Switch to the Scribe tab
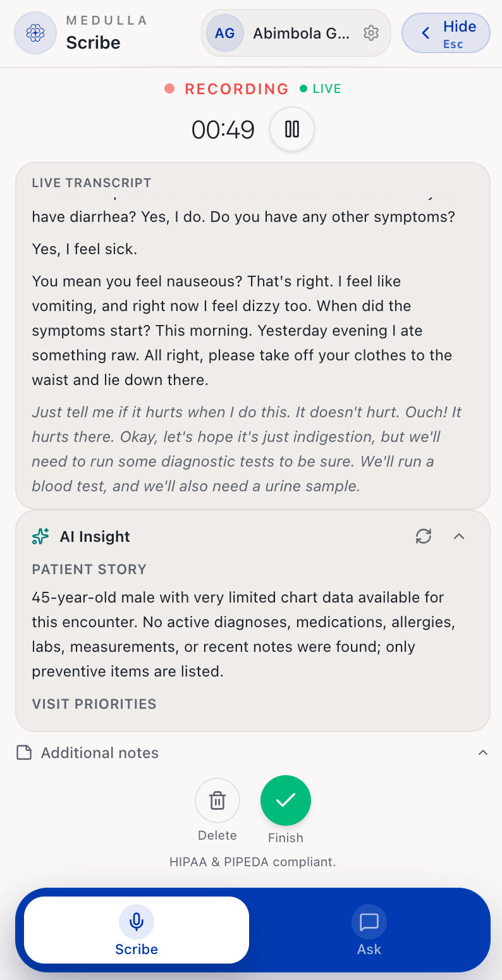Image resolution: width=502 pixels, height=980 pixels. pos(137,930)
